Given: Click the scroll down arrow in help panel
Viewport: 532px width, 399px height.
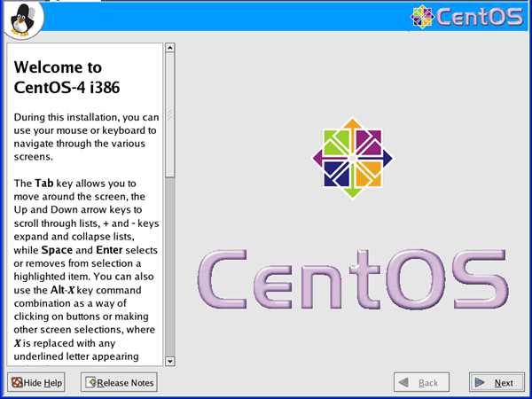Looking at the screenshot, I should (170, 362).
